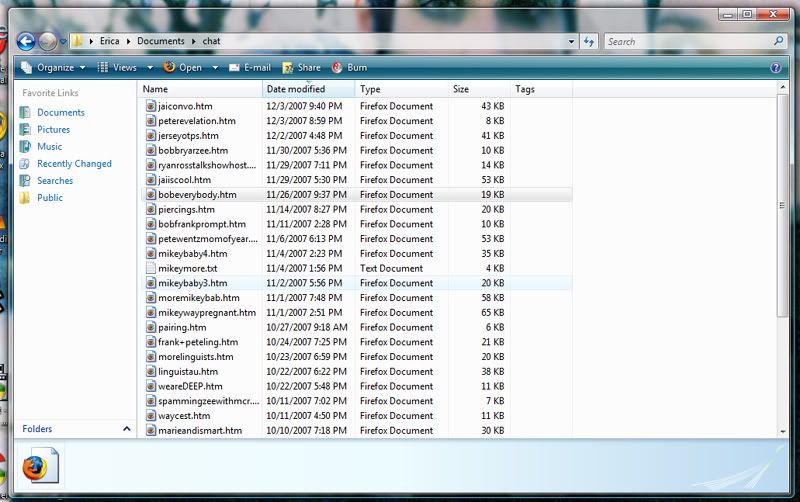This screenshot has height=502, width=800.
Task: Sort by the Size column header
Action: coord(480,89)
